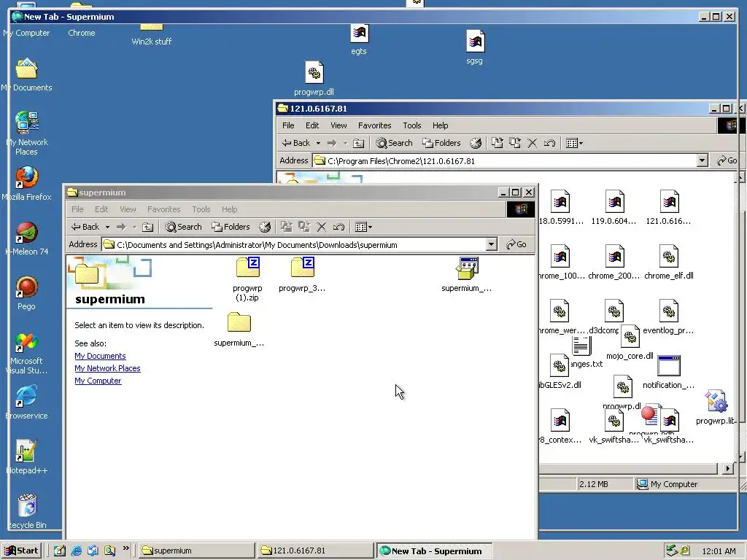This screenshot has width=747, height=560.
Task: Expand address bar dropdown in supermium window
Action: click(491, 245)
